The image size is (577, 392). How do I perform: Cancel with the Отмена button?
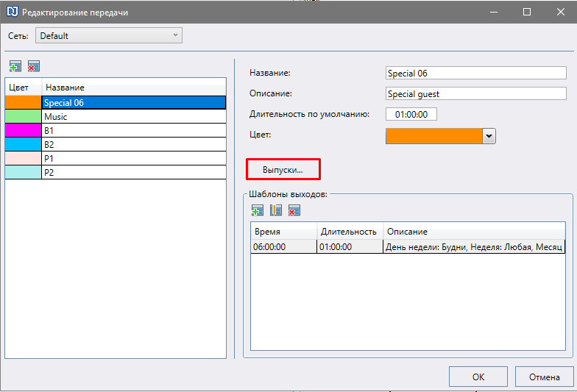[x=545, y=377]
